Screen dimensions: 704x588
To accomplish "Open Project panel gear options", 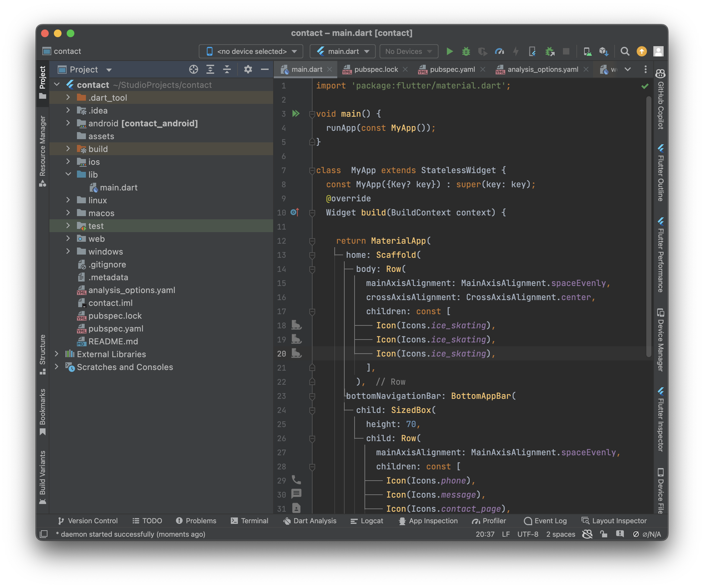I will [248, 69].
